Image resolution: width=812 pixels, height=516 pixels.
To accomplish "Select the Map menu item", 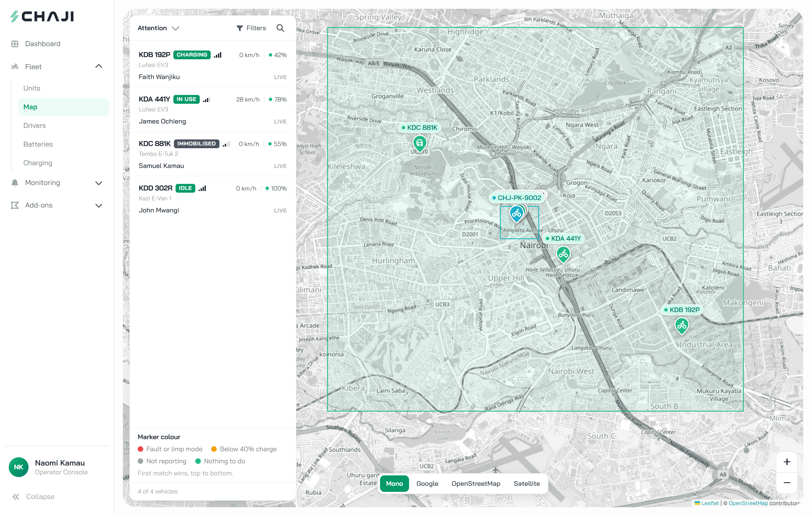I will pyautogui.click(x=63, y=107).
